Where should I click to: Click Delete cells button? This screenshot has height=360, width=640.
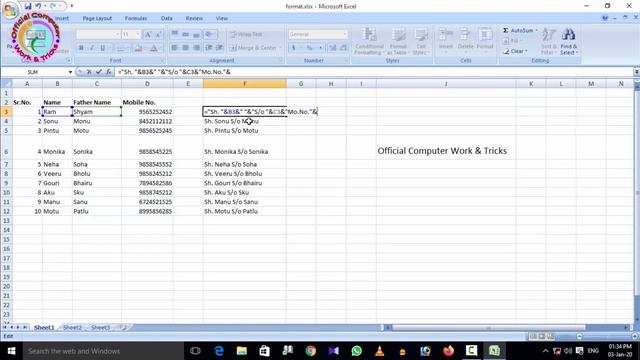[465, 40]
